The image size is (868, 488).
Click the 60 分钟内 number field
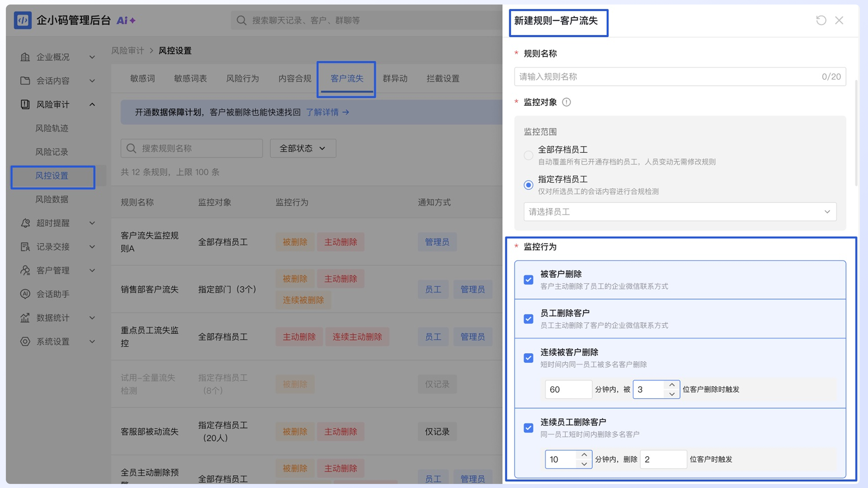pos(568,389)
